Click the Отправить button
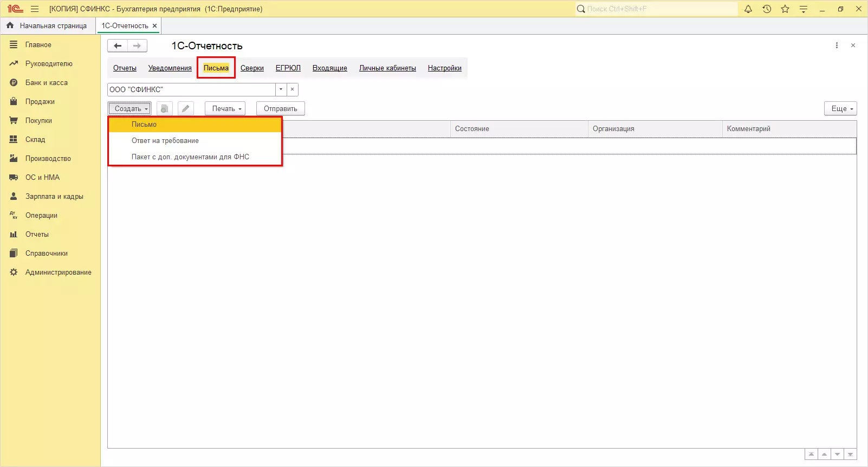This screenshot has width=868, height=467. [x=281, y=109]
